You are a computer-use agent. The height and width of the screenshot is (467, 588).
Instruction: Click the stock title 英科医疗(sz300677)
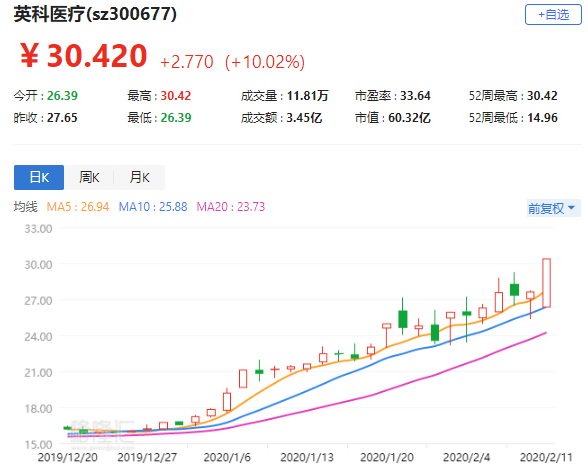click(x=95, y=14)
